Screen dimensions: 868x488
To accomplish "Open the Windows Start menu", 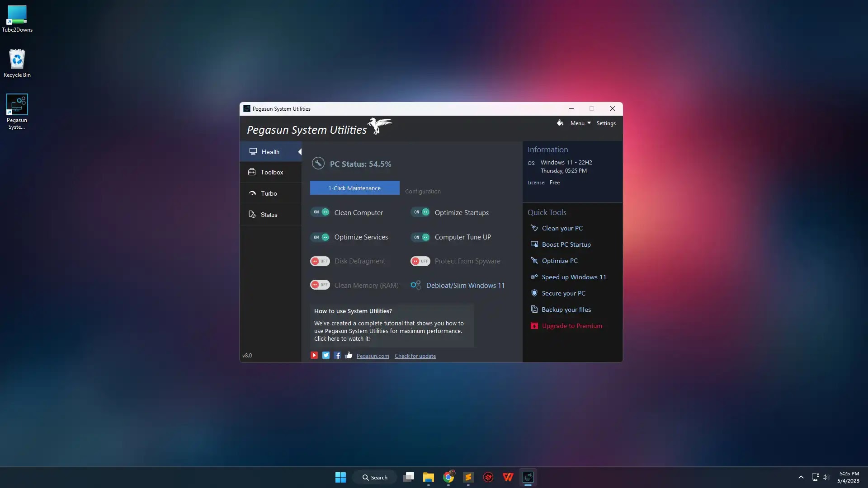I will click(x=340, y=477).
